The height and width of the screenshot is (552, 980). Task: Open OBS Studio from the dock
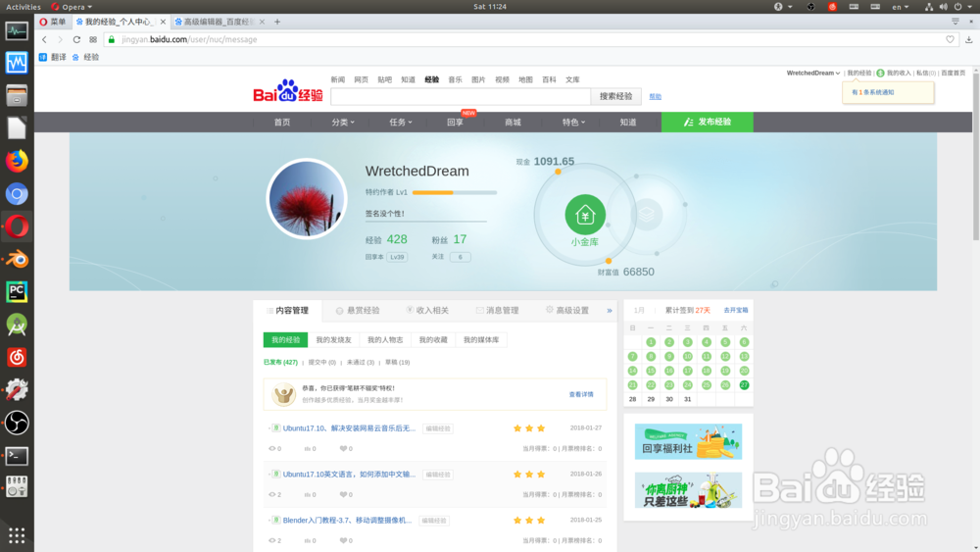coord(17,423)
